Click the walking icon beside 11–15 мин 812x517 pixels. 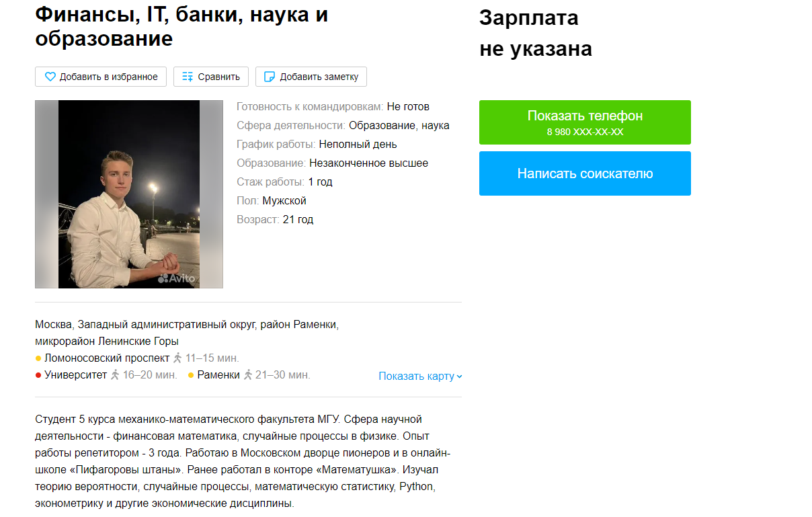pos(177,358)
